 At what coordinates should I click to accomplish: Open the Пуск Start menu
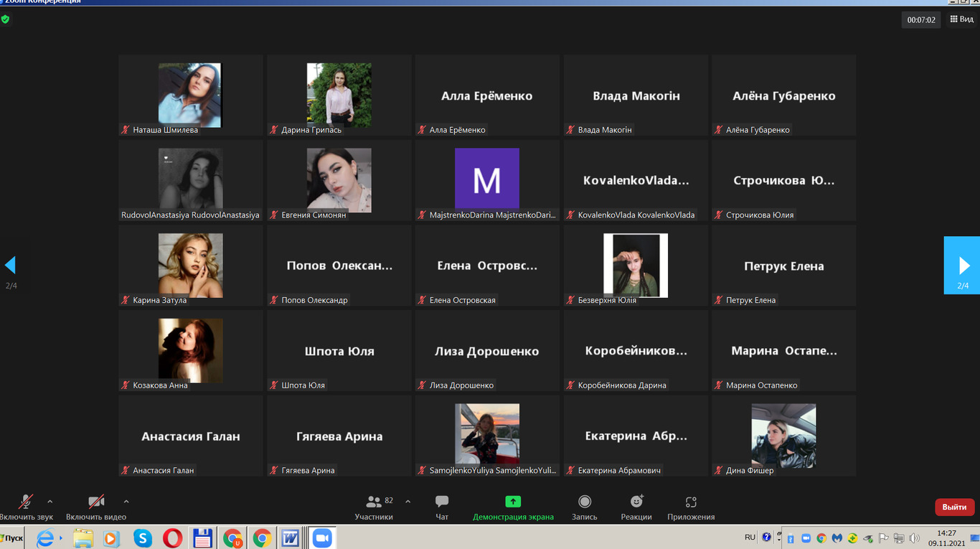12,538
